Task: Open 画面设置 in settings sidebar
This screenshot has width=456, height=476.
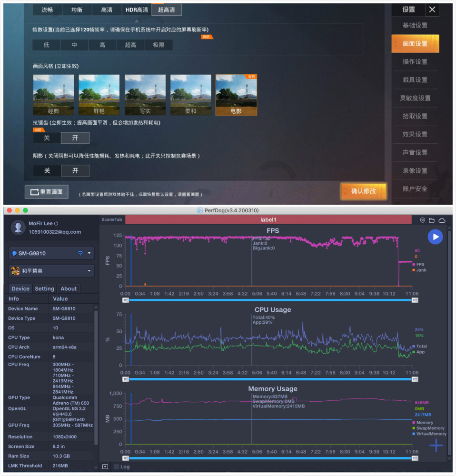Action: (x=415, y=43)
